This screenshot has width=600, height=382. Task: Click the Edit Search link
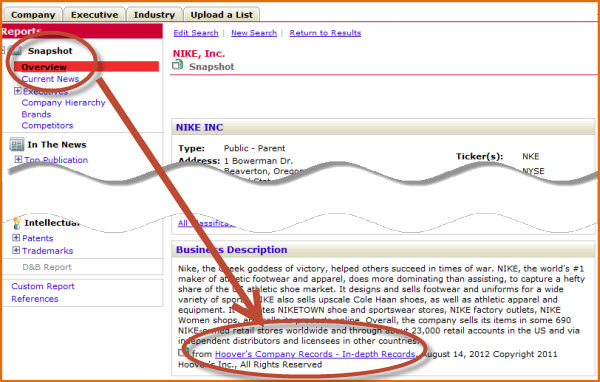point(196,33)
